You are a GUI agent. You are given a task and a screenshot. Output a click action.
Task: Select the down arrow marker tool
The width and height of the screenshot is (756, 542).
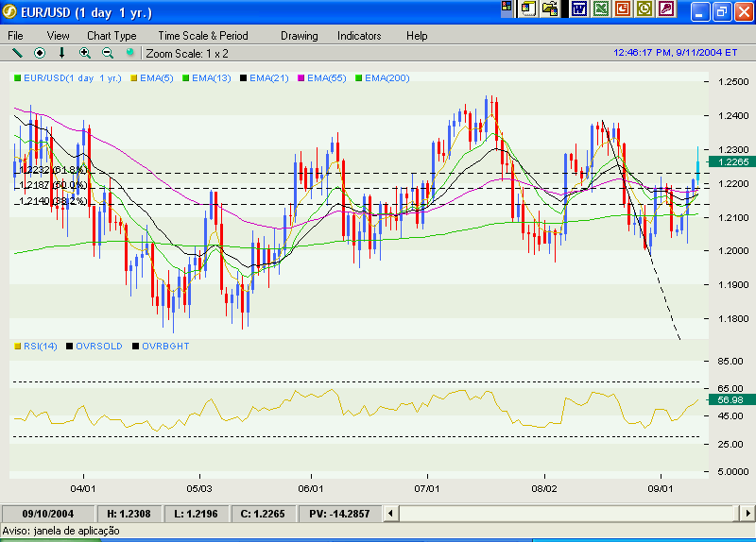tap(62, 53)
